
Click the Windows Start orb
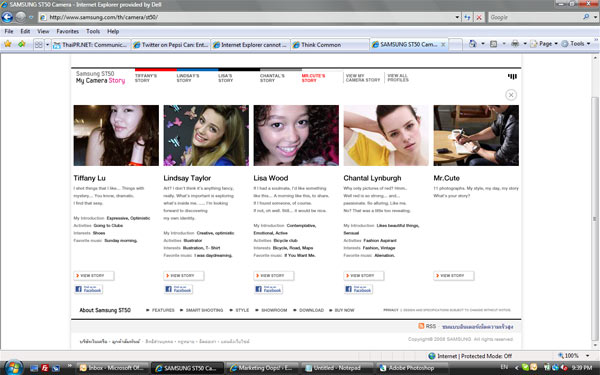point(13,368)
